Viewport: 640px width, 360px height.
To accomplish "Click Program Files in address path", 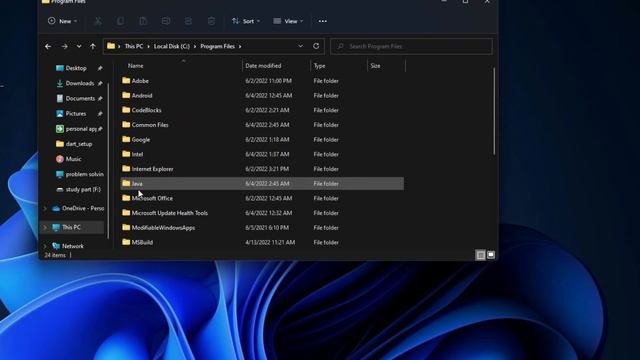I will (x=218, y=47).
